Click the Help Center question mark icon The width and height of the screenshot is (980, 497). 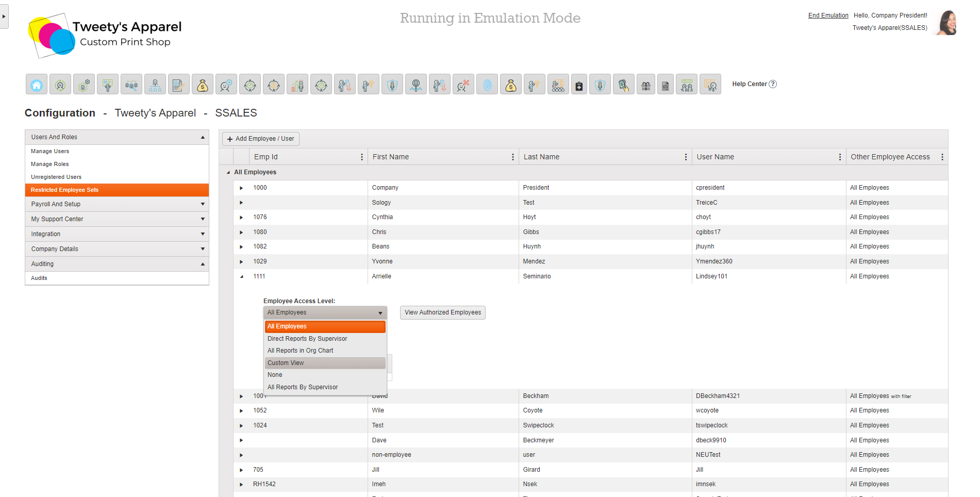point(773,84)
